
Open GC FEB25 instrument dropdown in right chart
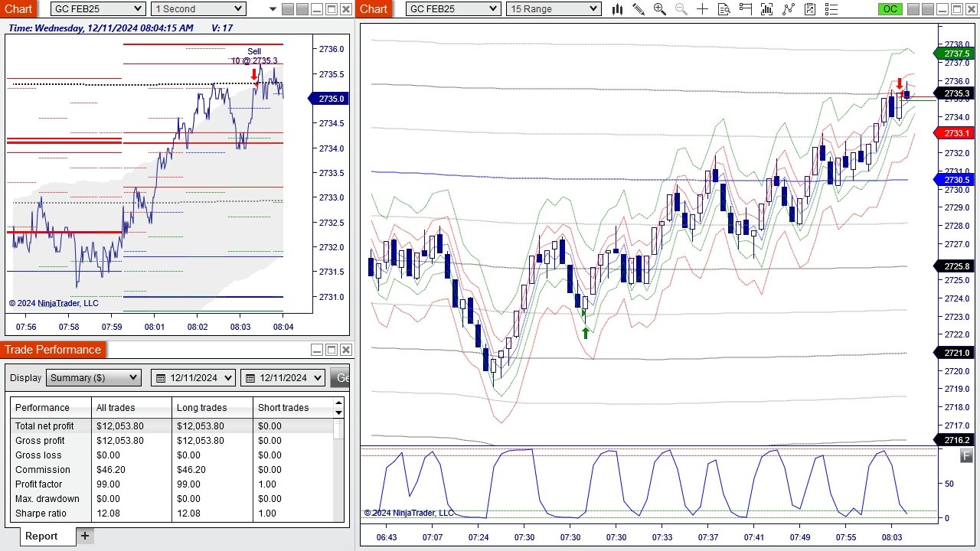(453, 9)
